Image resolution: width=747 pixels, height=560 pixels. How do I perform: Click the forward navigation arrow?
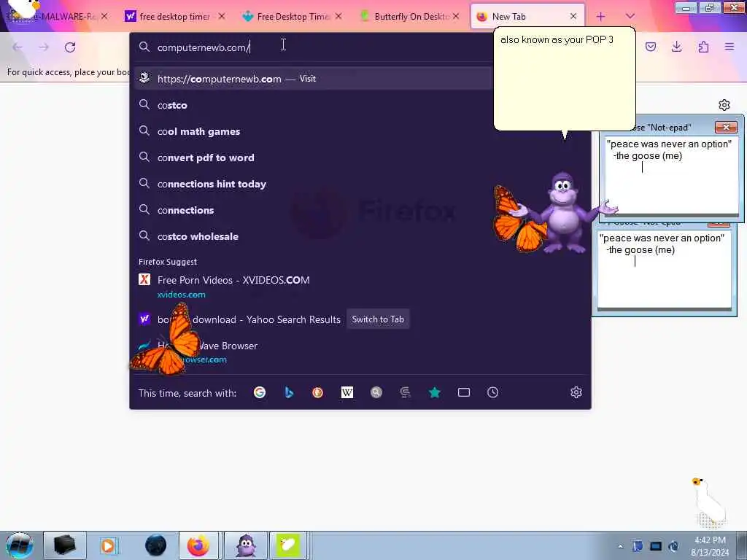click(44, 47)
